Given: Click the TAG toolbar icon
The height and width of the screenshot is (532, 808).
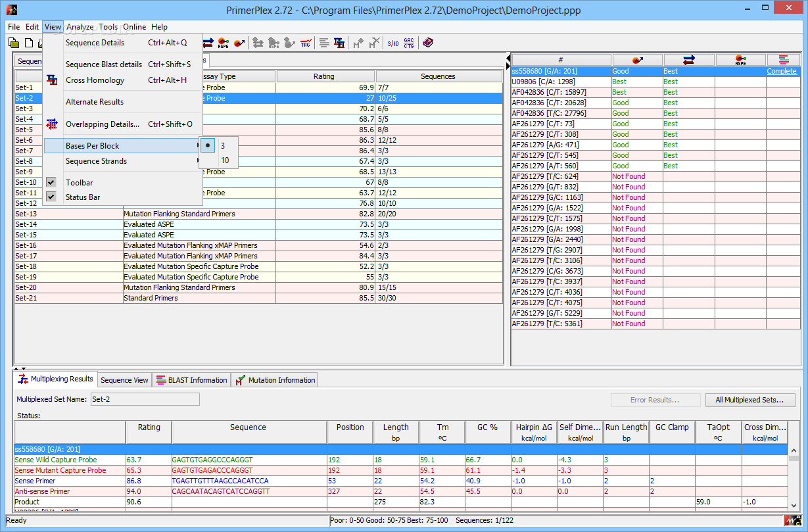Looking at the screenshot, I should tap(306, 43).
